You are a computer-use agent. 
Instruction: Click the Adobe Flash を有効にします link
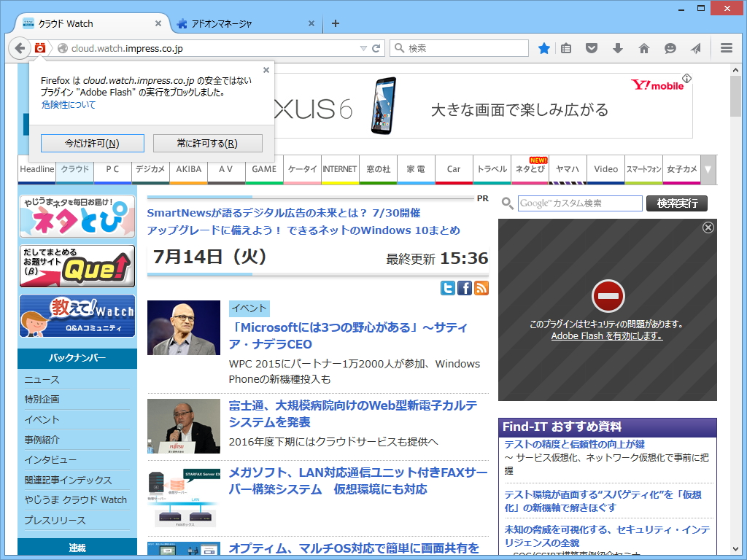point(607,337)
